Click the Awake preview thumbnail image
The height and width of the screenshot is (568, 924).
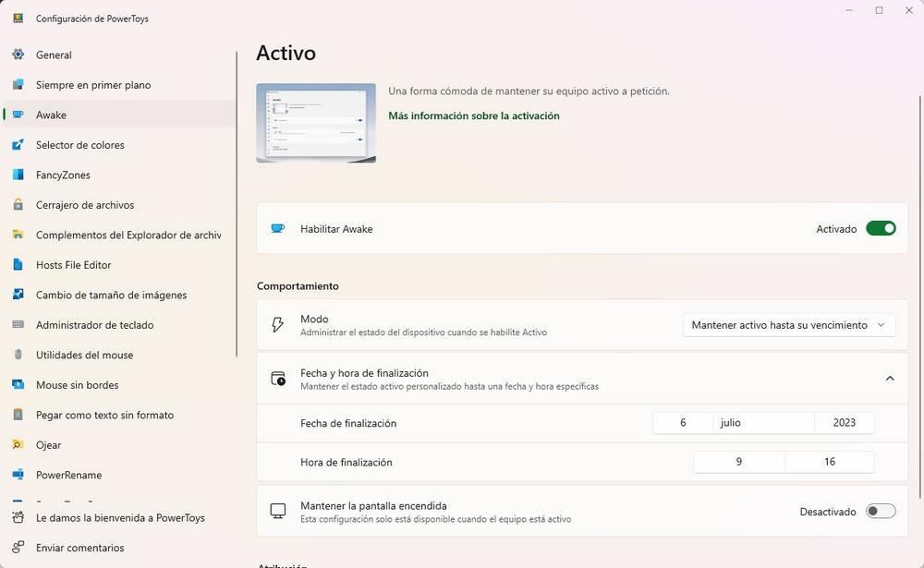click(x=316, y=123)
